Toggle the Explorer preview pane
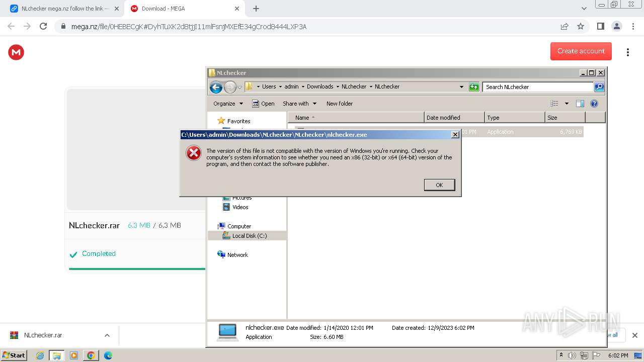Screen dimensions: 644x362 [x=580, y=104]
